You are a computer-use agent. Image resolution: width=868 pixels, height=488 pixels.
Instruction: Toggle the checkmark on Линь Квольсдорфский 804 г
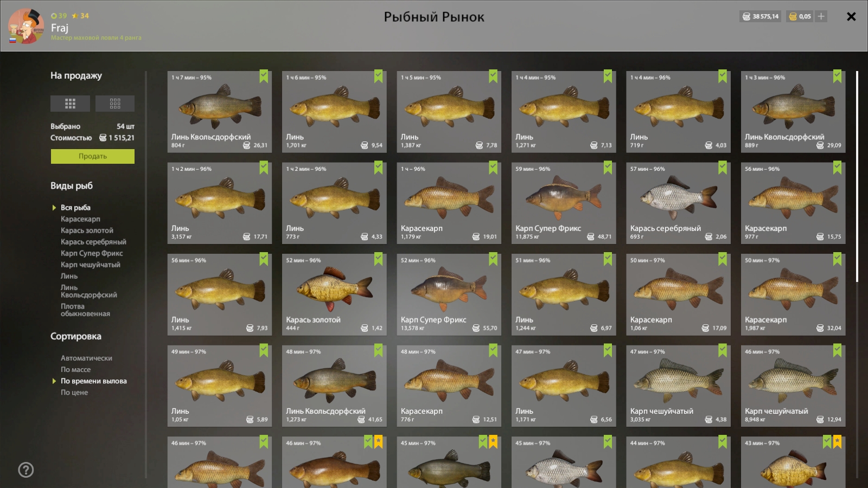click(x=264, y=76)
